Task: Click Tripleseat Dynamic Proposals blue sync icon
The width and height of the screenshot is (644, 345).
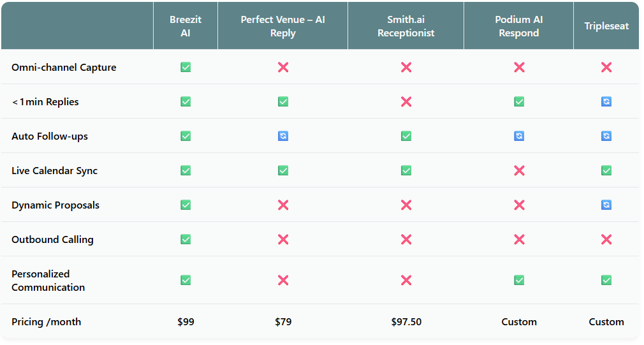Action: coord(606,205)
